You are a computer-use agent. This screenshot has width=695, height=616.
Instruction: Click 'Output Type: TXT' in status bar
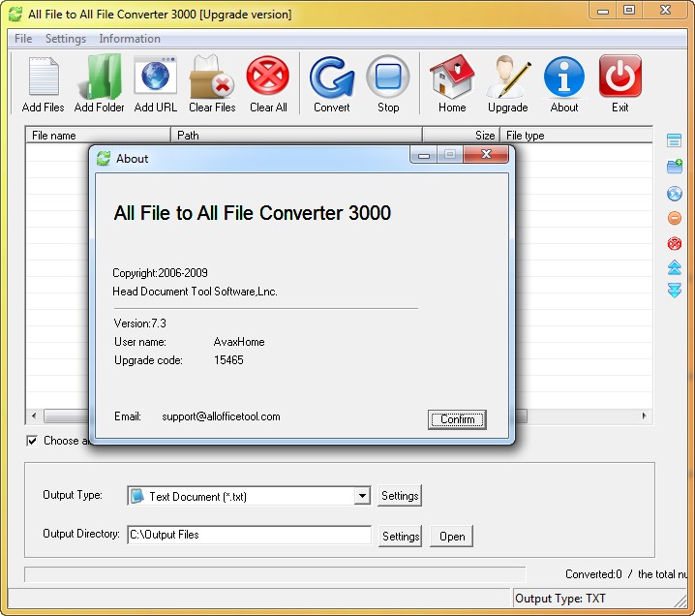tap(559, 599)
